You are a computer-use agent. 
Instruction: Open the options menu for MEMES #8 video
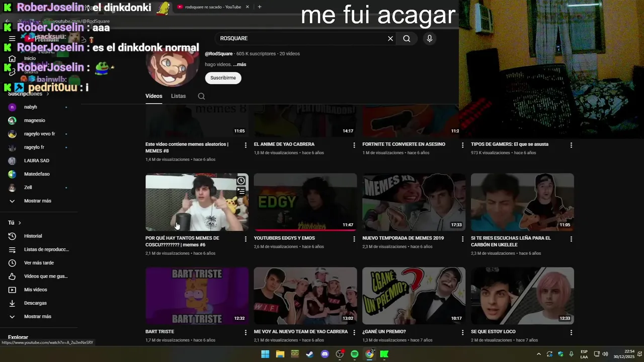pyautogui.click(x=246, y=145)
